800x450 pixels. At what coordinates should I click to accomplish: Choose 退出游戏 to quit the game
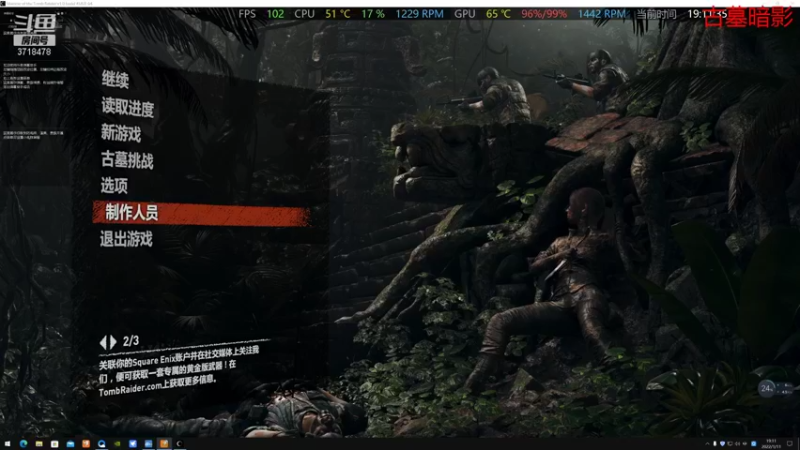coord(126,239)
